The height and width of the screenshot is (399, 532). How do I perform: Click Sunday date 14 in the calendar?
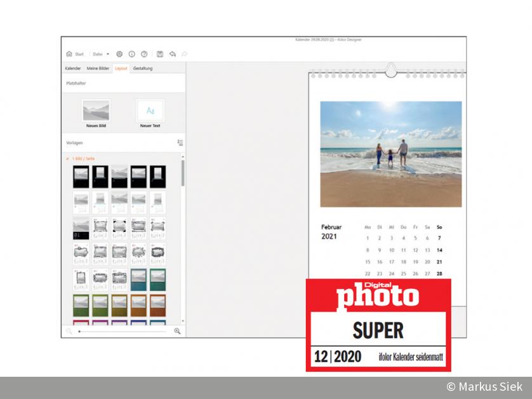(439, 250)
